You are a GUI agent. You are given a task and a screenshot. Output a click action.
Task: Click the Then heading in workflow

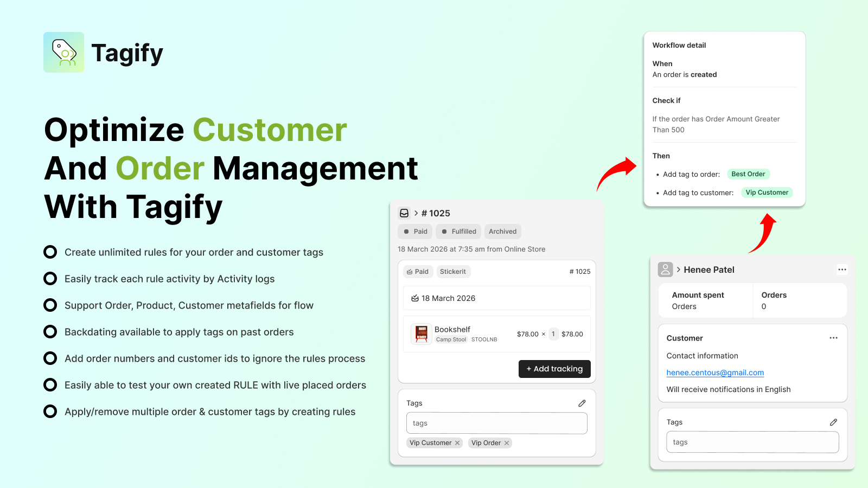click(x=661, y=156)
